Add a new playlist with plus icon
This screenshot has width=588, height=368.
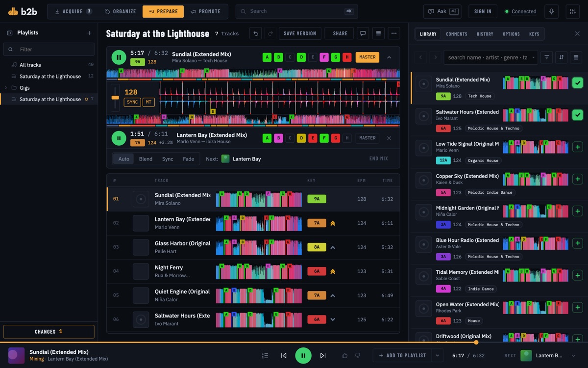89,33
